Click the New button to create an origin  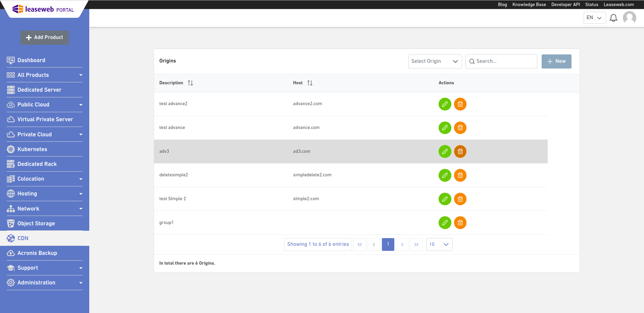pyautogui.click(x=556, y=61)
